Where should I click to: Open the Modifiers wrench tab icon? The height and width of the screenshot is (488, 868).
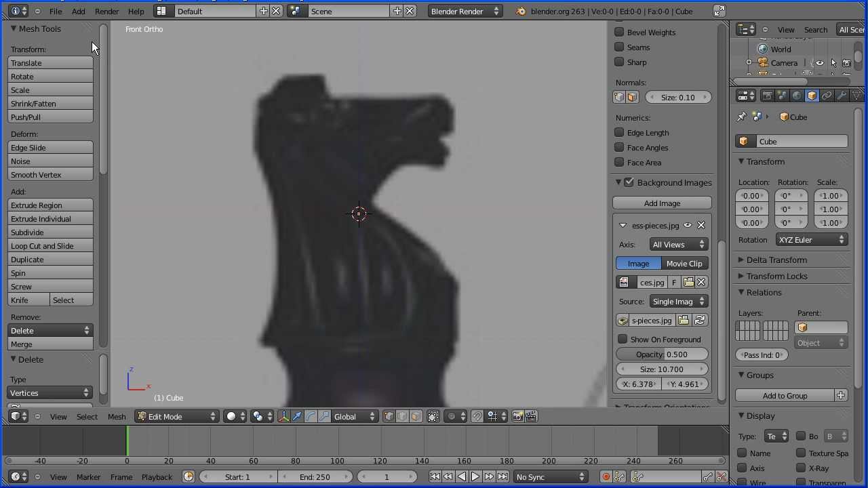point(842,96)
